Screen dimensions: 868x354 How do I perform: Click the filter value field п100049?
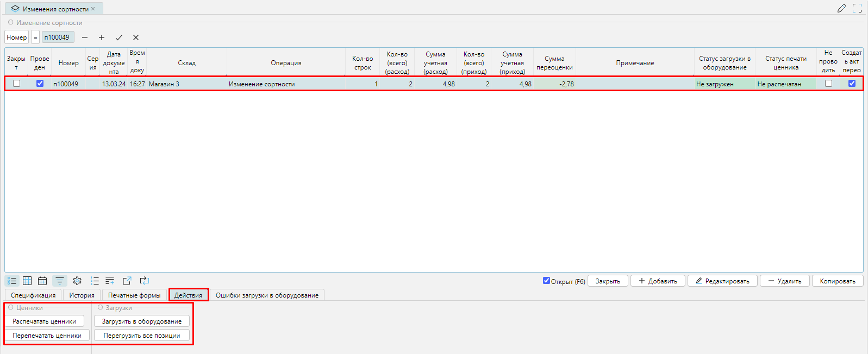coord(58,37)
